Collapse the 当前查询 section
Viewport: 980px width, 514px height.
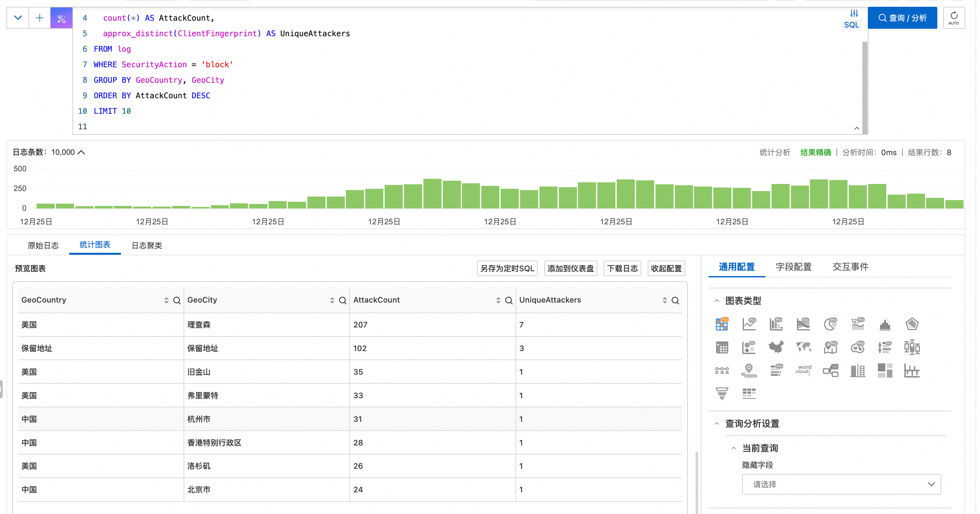coord(734,448)
